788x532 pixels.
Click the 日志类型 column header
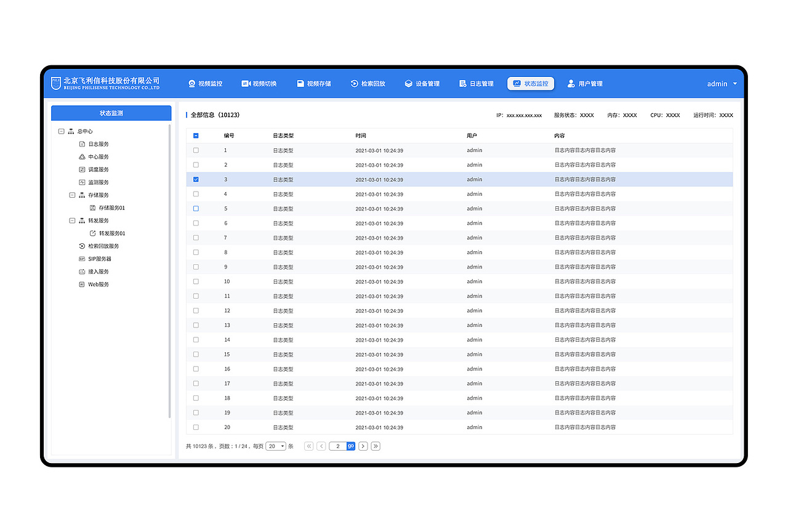[x=284, y=135]
